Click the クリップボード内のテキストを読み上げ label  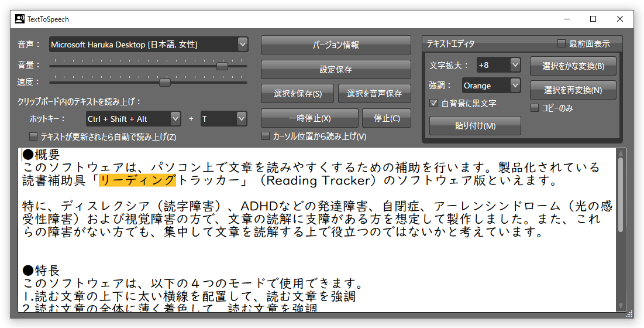79,101
